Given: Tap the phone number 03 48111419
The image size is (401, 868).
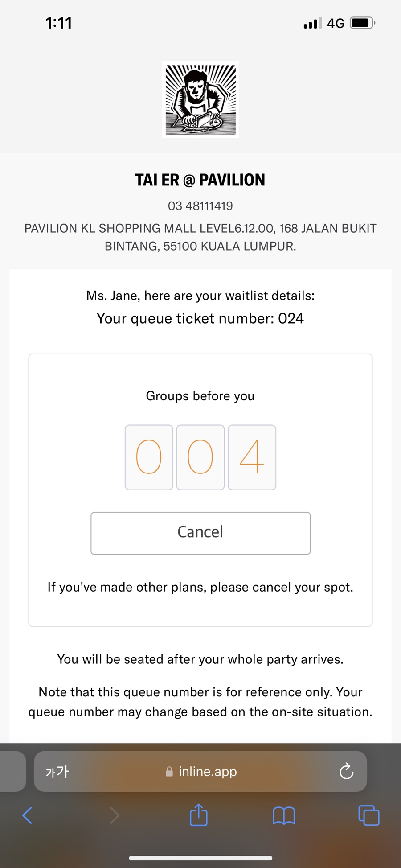Looking at the screenshot, I should [200, 206].
